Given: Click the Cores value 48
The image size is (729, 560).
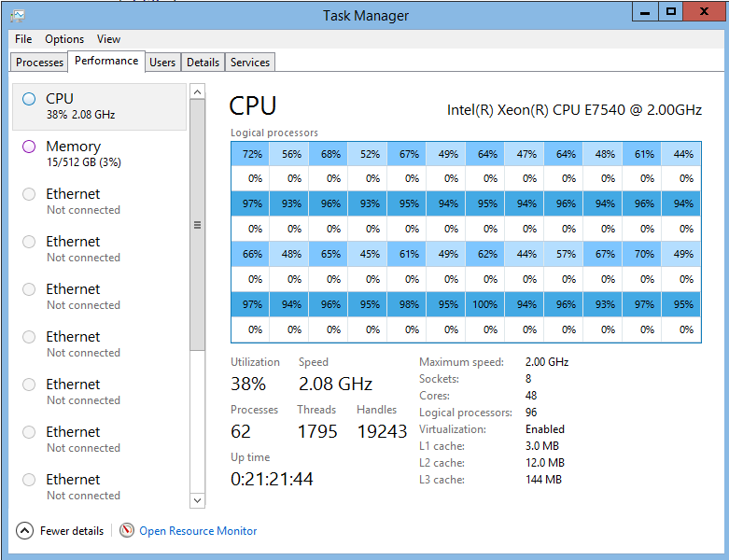Looking at the screenshot, I should tap(531, 396).
